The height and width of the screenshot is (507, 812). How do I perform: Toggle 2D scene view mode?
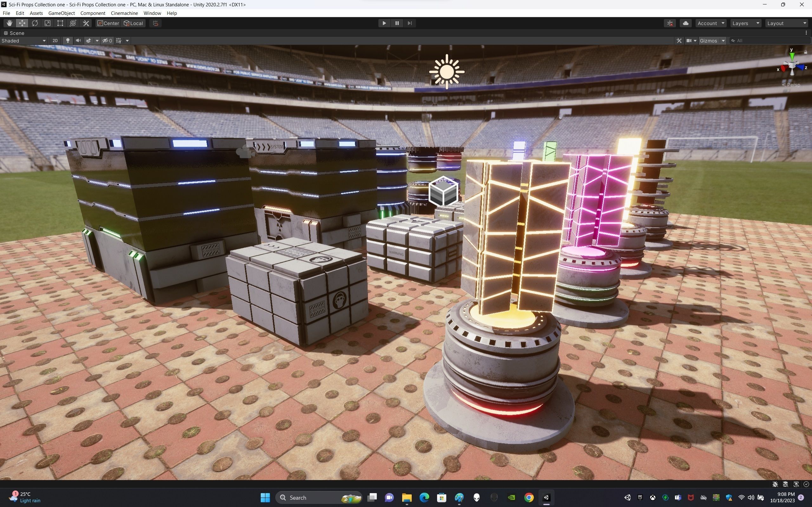point(55,41)
